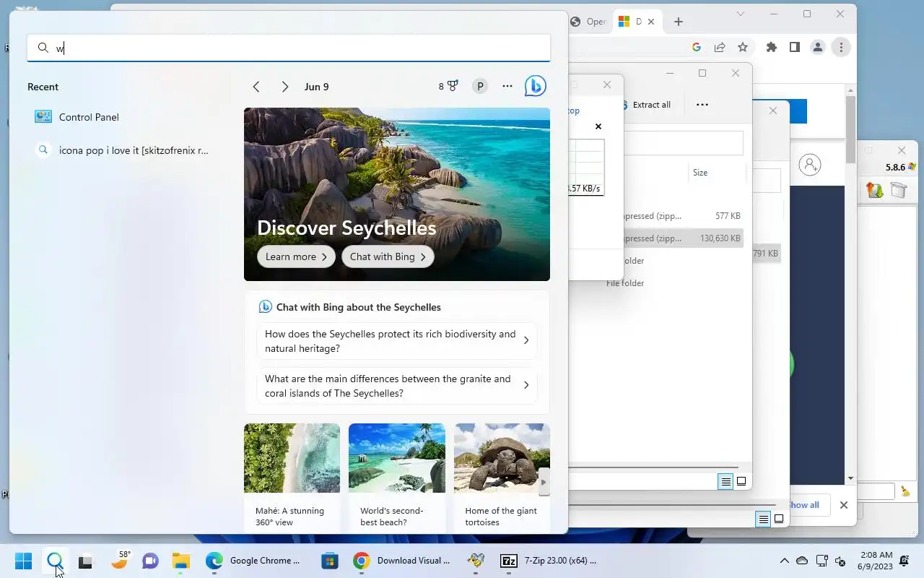
Task: Open the 'Mahé: A stunning 360° view' card
Action: pyautogui.click(x=292, y=477)
